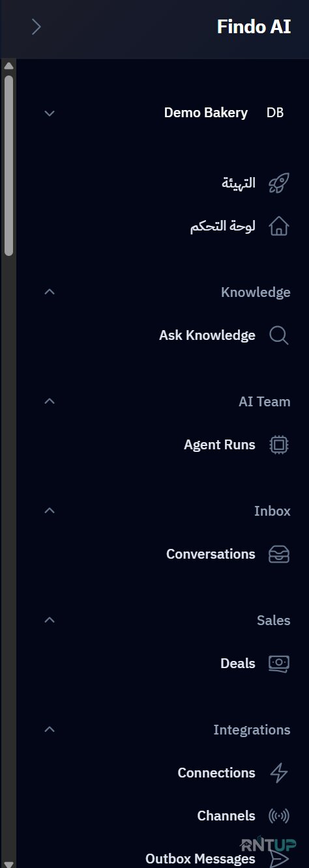Click the sidebar vertical scrollbar thumb
Screen dimensions: 309x868
pos(8,165)
